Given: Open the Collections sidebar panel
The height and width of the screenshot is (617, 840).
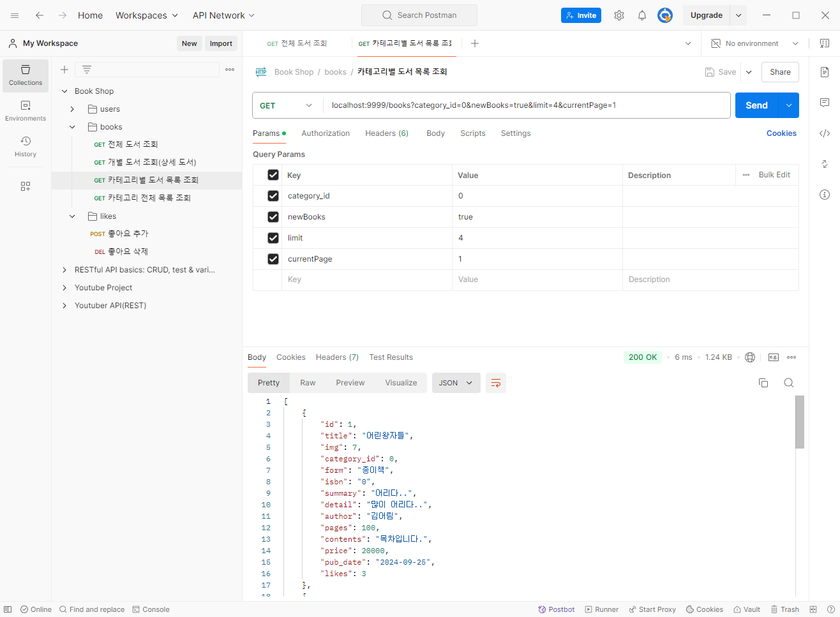Looking at the screenshot, I should [26, 75].
